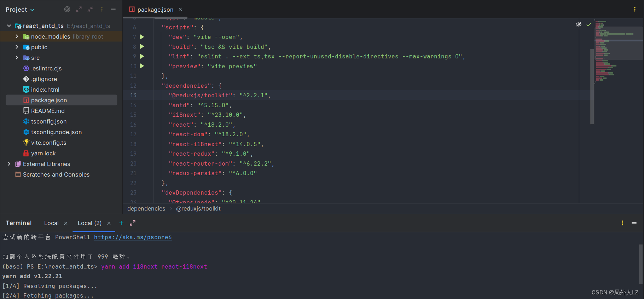Click the yarn add command text
Screen dimensions: 644x299
154,267
